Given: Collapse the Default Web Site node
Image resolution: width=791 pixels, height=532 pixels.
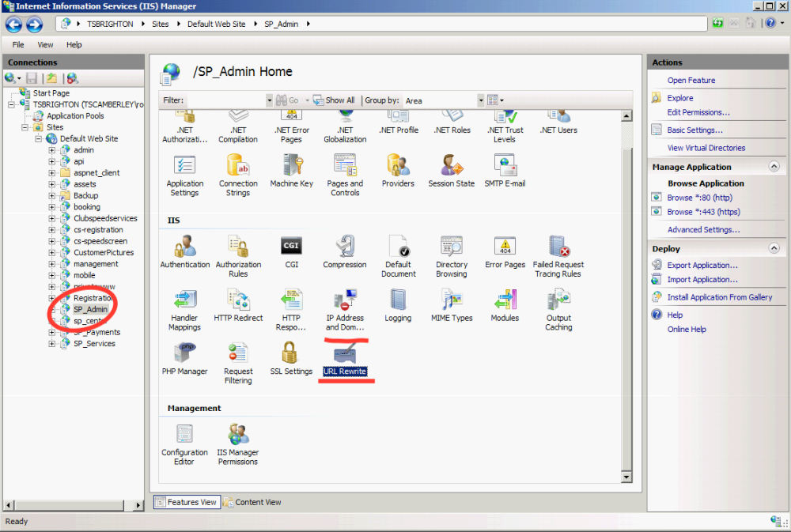Looking at the screenshot, I should [x=38, y=138].
